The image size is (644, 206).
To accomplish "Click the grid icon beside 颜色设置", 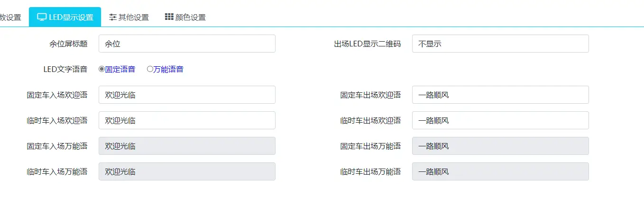I will coord(169,17).
